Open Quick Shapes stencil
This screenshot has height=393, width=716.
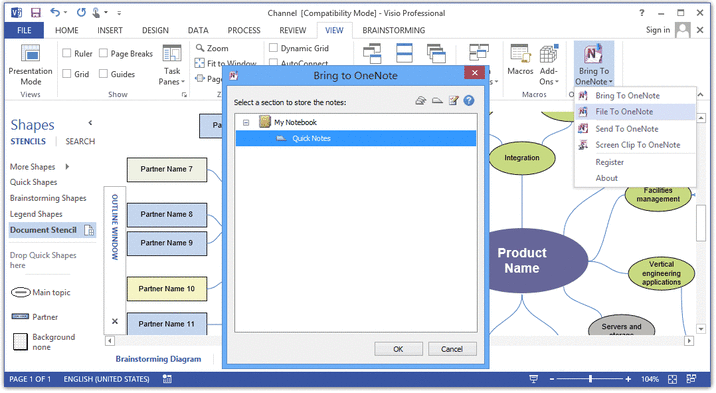point(33,182)
